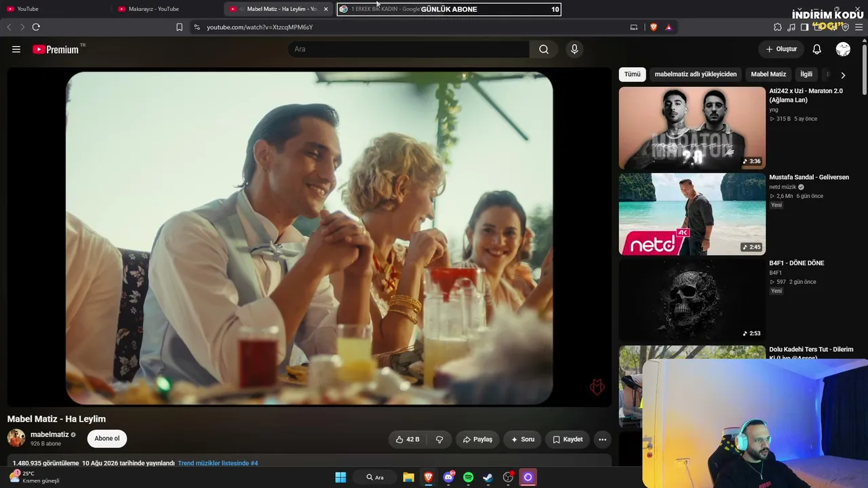868x488 pixels.
Task: Open Brave Rewards triangle icon
Action: click(x=669, y=27)
